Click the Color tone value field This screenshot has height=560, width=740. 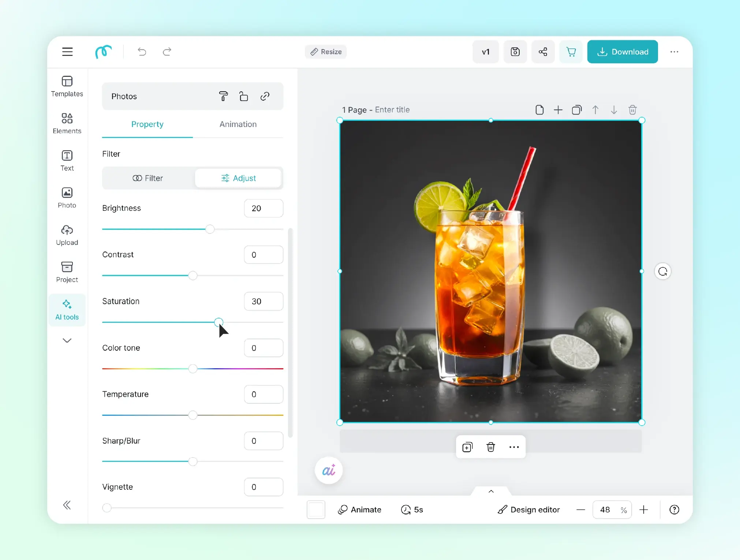tap(264, 348)
